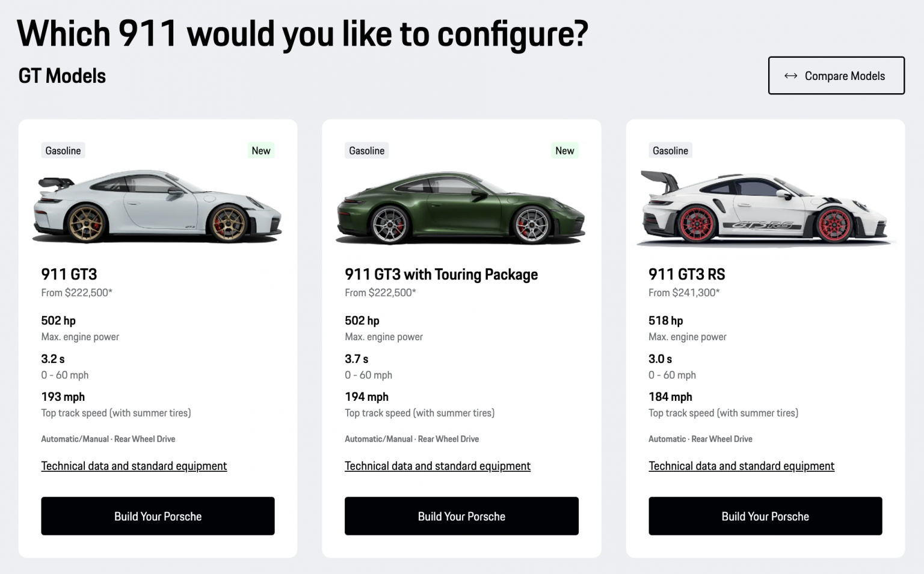The image size is (924, 574).
Task: Select the GT Models section header
Action: click(x=61, y=76)
